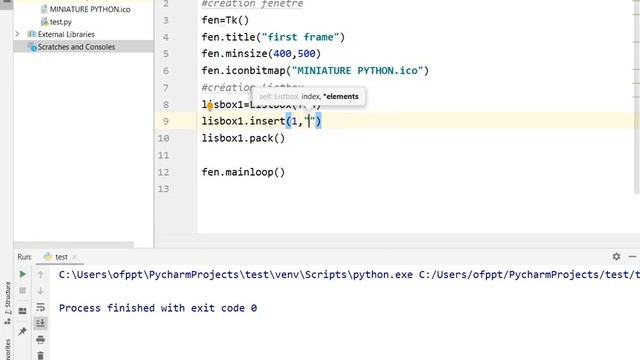Image resolution: width=640 pixels, height=360 pixels.
Task: Open Run panel settings gear
Action: (616, 256)
